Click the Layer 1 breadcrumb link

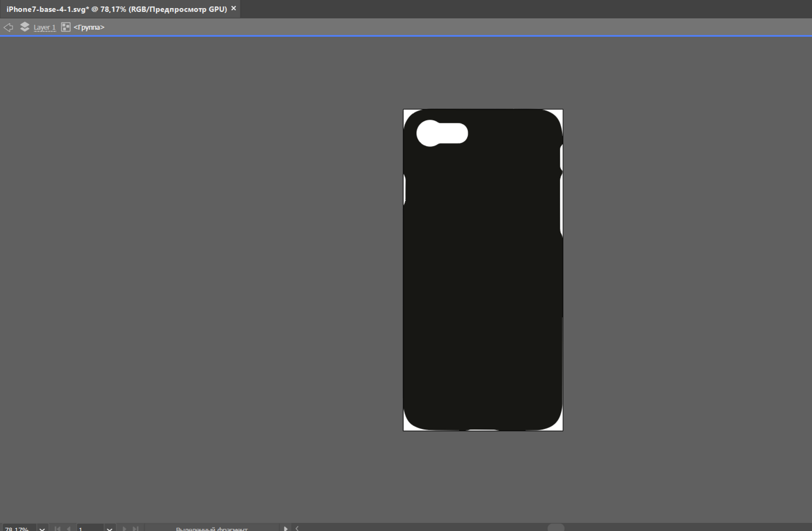[44, 27]
